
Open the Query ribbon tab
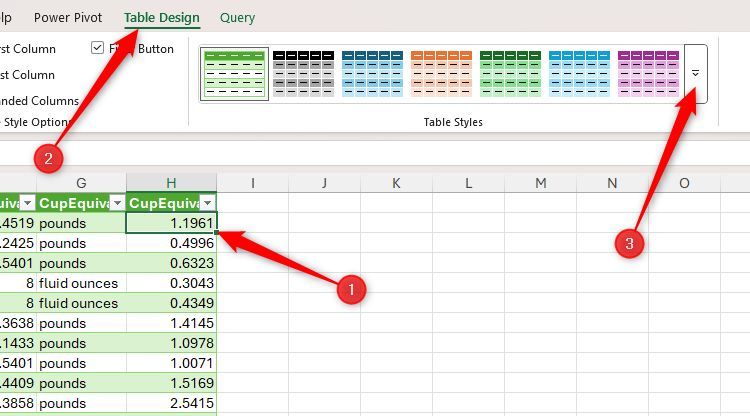click(237, 18)
